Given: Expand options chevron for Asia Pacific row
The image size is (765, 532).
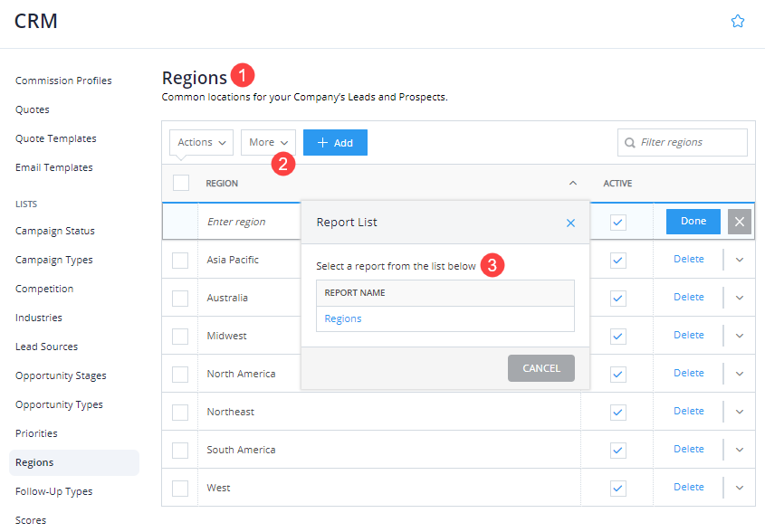Looking at the screenshot, I should pos(740,260).
